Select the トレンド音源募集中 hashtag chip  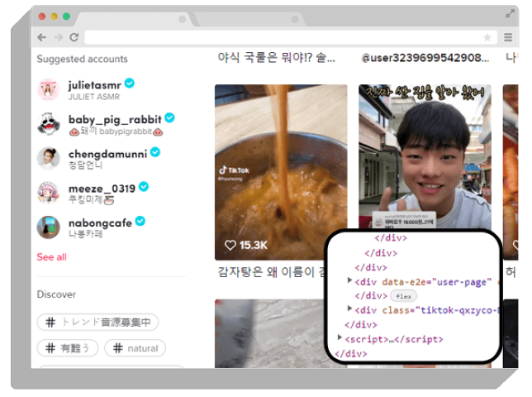click(97, 322)
